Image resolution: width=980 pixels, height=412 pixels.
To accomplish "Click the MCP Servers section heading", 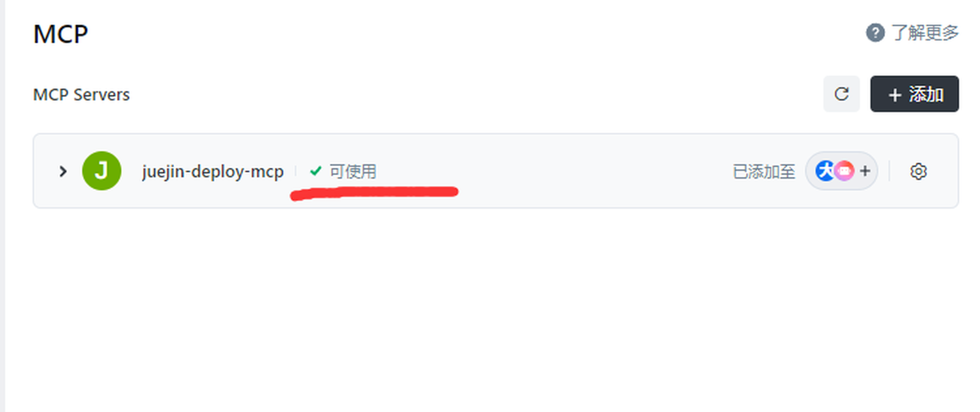I will click(x=81, y=95).
